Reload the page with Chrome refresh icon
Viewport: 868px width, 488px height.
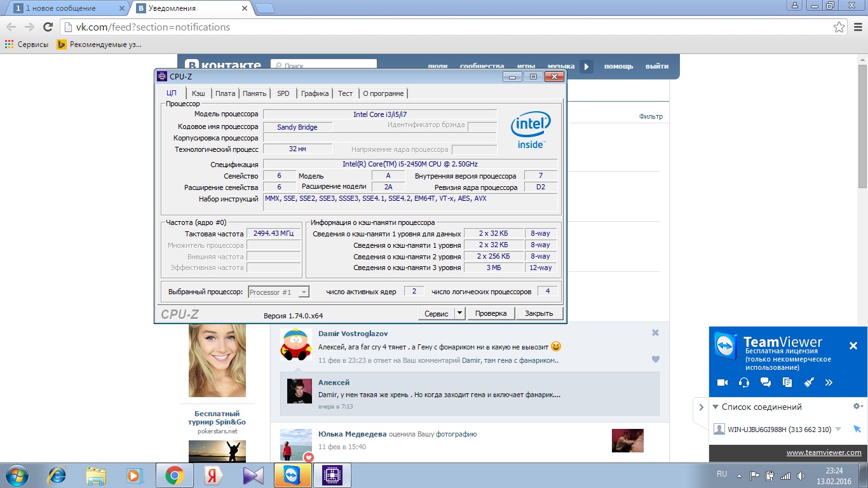(48, 27)
